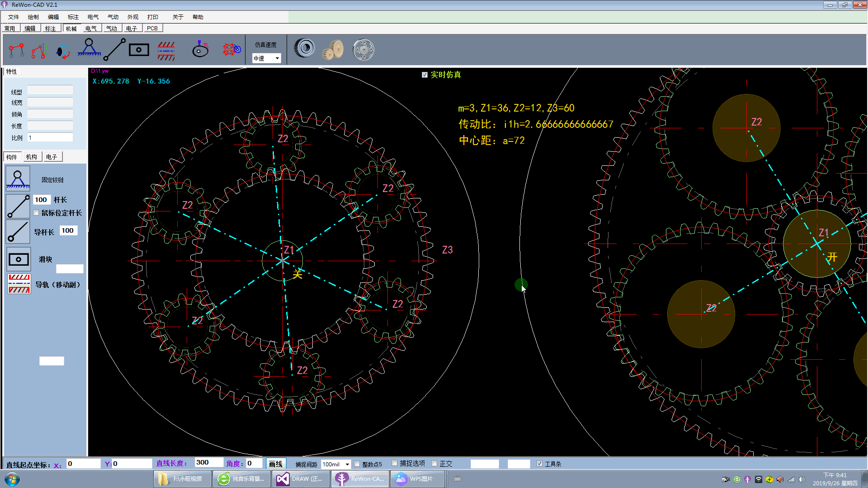Click the single helical gear icon

coord(304,48)
